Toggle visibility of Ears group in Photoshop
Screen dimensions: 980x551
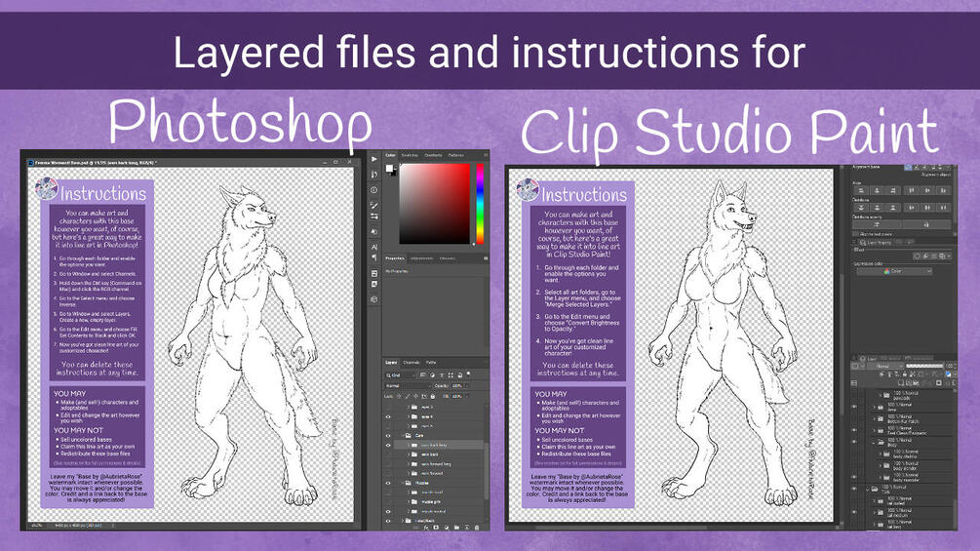click(x=388, y=435)
